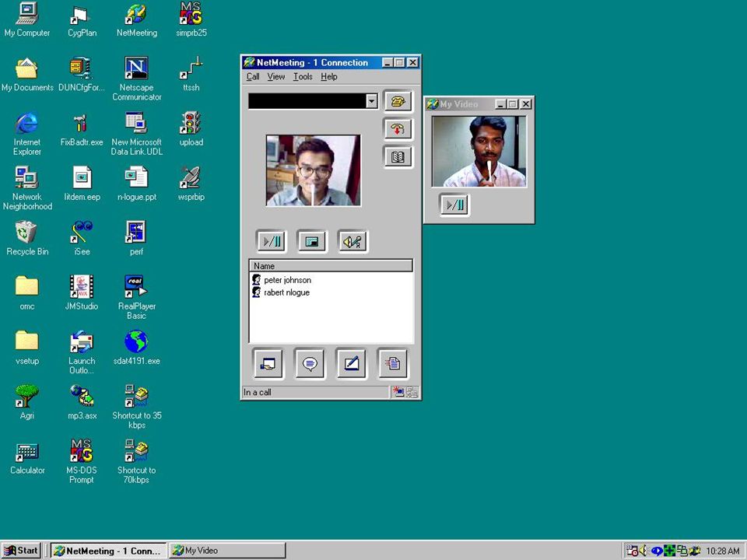
Task: Click the sdat4191.exe globe icon
Action: 137,348
